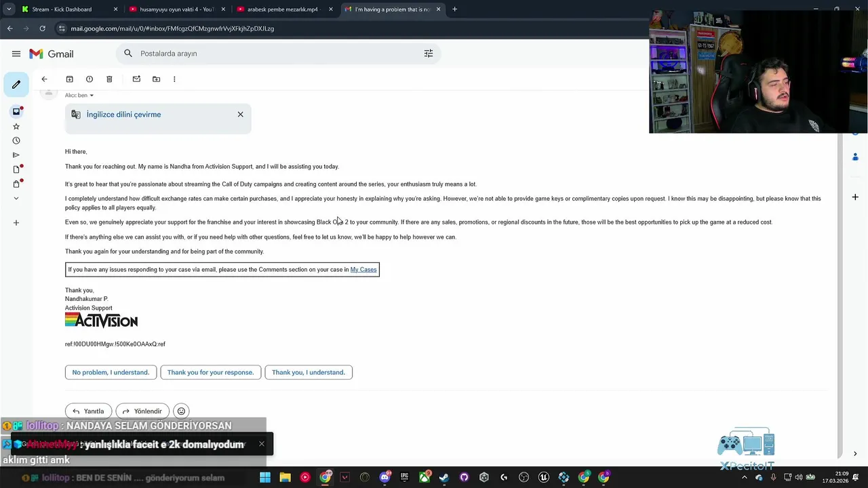Click the Compose pencil button
The height and width of the screenshot is (488, 868).
click(x=16, y=85)
